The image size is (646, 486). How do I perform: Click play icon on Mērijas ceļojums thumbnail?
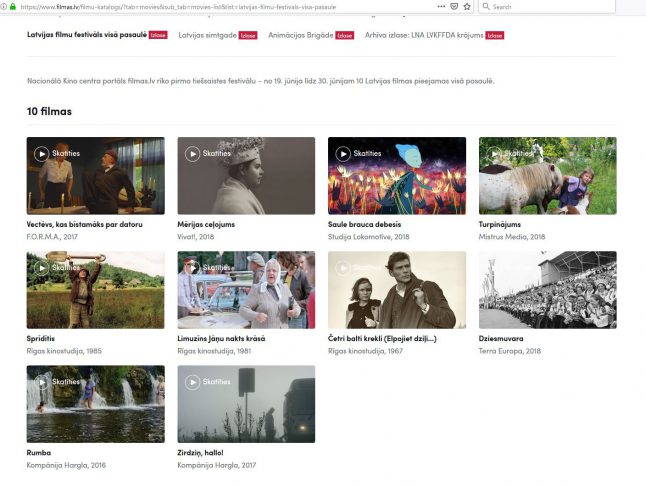tap(192, 153)
